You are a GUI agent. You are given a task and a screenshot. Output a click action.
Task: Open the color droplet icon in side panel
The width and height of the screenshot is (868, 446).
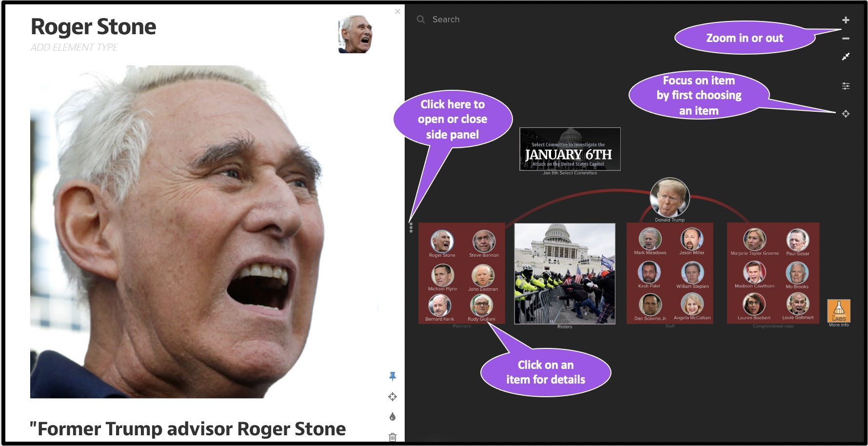click(393, 417)
